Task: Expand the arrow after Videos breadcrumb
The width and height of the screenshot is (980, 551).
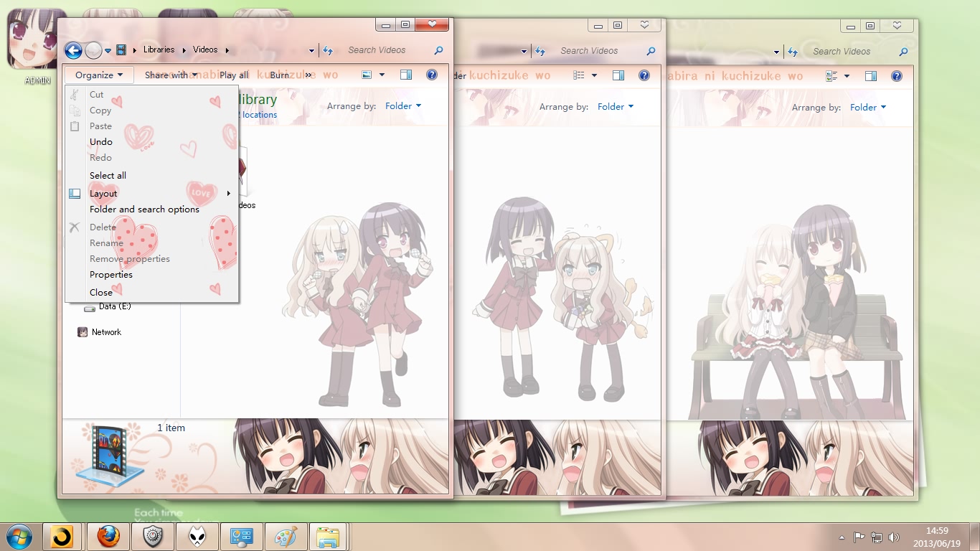Action: click(227, 50)
